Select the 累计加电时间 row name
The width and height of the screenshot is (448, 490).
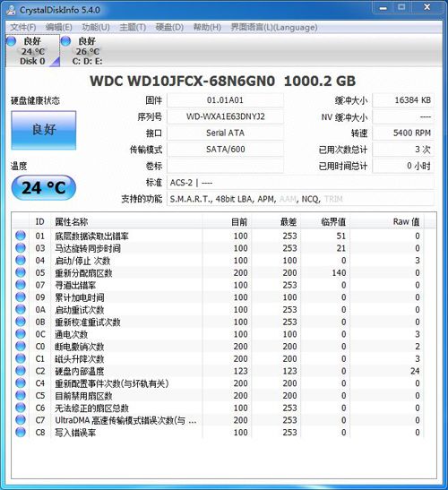click(x=80, y=297)
